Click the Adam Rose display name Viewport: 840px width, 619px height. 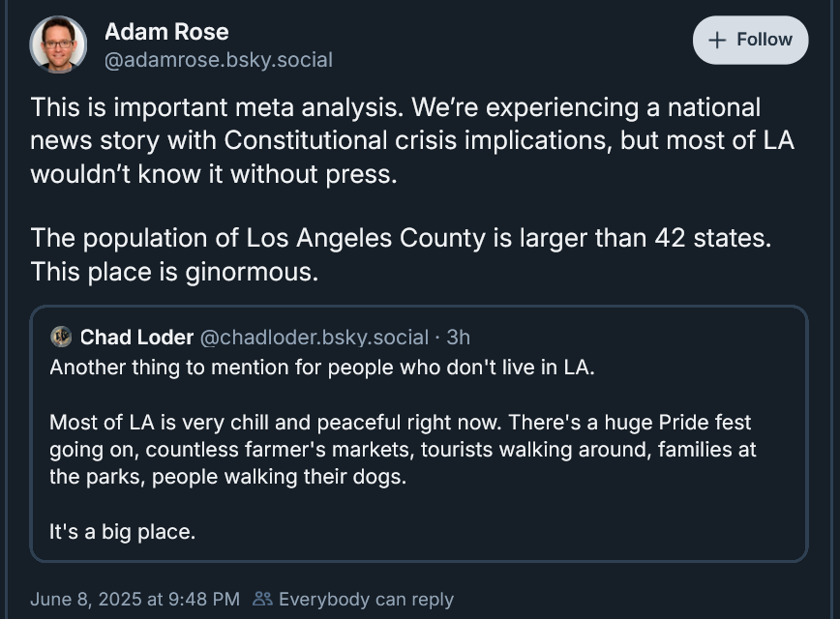pos(166,32)
